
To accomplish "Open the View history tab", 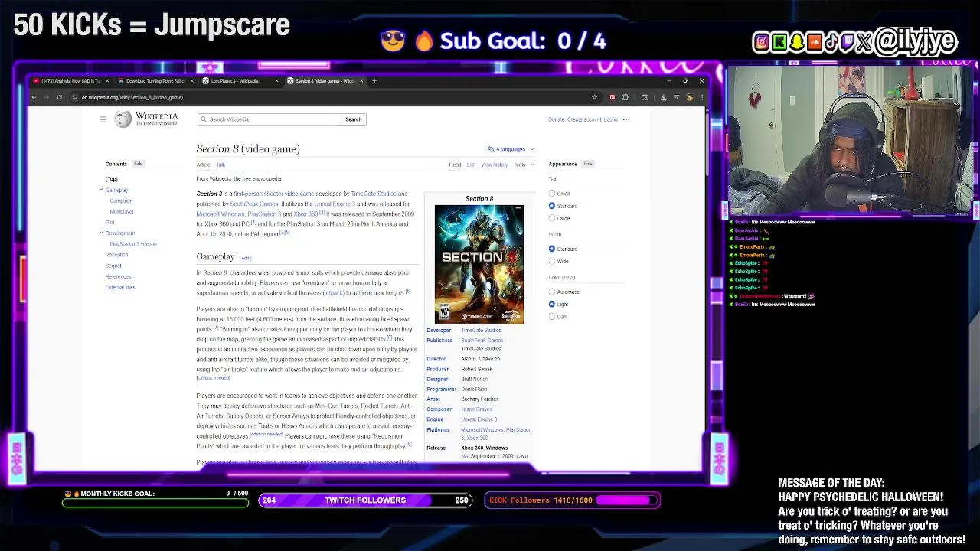I will [494, 165].
